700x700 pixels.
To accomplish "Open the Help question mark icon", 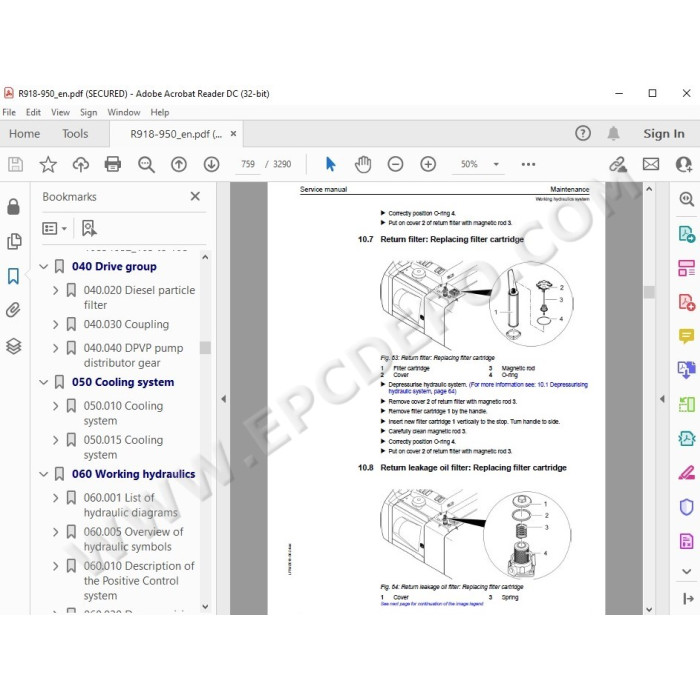I will tap(583, 133).
